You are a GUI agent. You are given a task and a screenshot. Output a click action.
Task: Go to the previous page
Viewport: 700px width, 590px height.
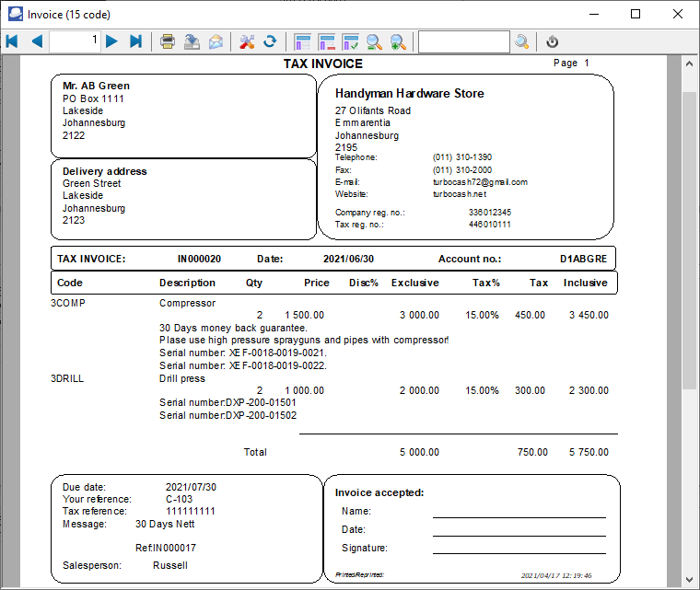(x=37, y=41)
